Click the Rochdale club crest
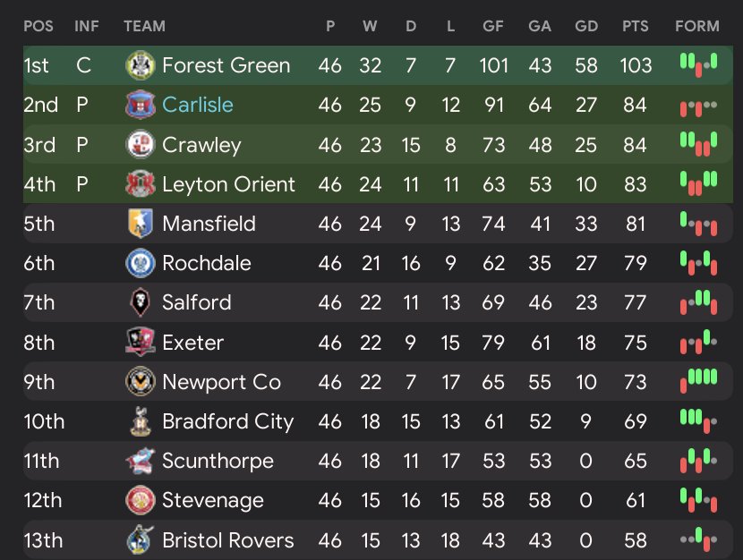The height and width of the screenshot is (560, 743). [141, 263]
